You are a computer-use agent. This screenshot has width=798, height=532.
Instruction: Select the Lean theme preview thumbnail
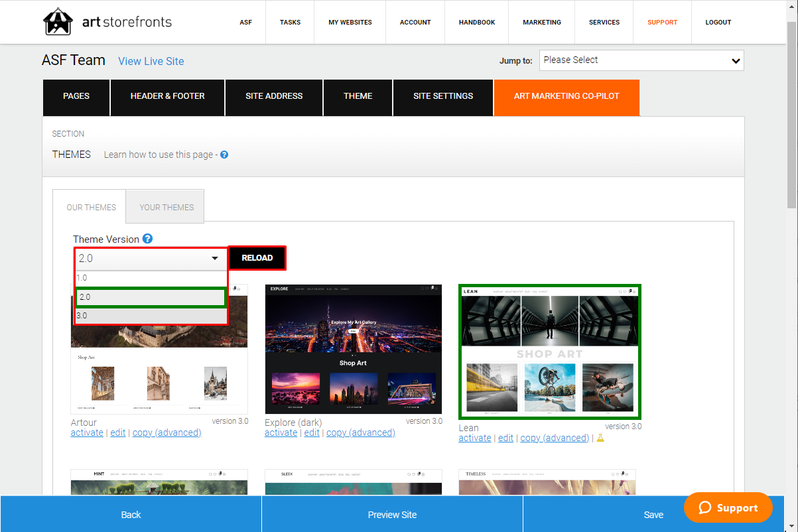pos(550,352)
